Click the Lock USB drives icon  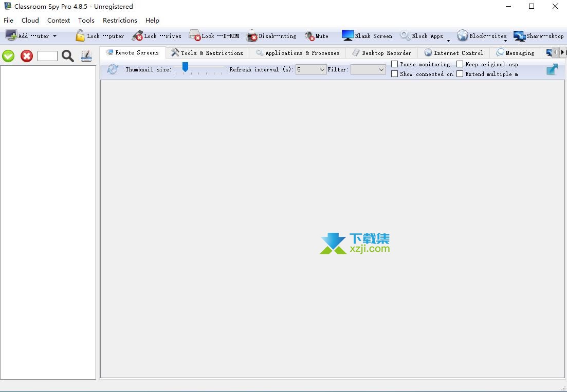(x=137, y=35)
